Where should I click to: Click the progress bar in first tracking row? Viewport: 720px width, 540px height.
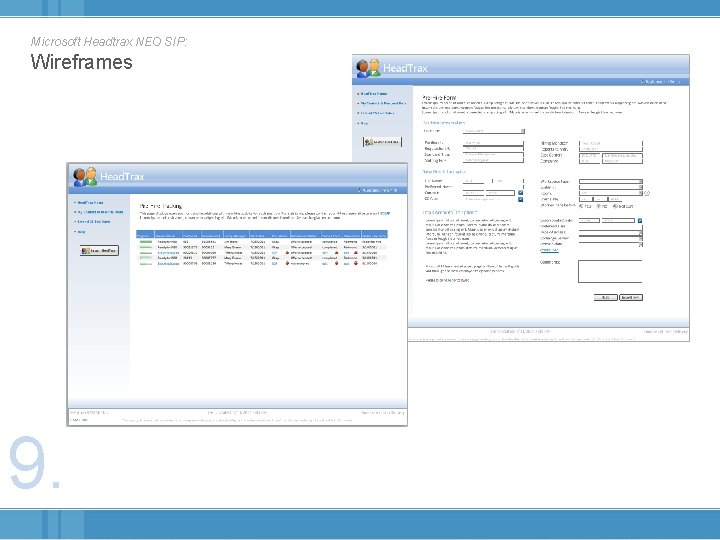[x=146, y=242]
